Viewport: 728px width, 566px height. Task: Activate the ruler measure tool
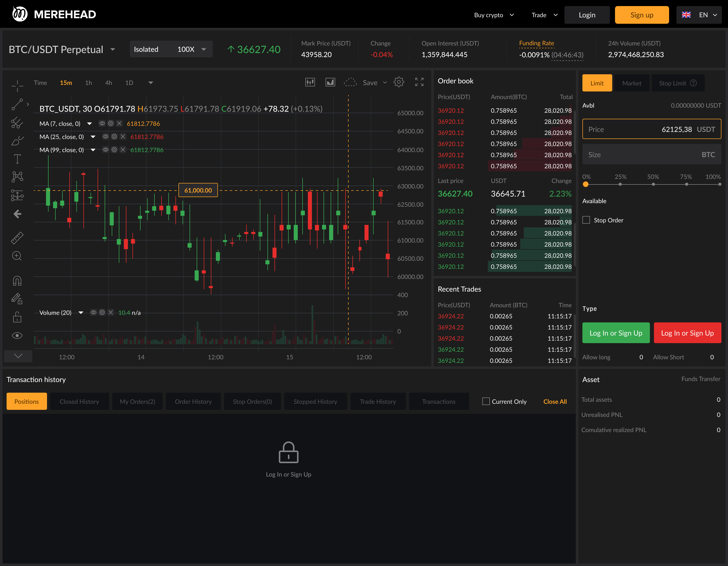pos(17,238)
